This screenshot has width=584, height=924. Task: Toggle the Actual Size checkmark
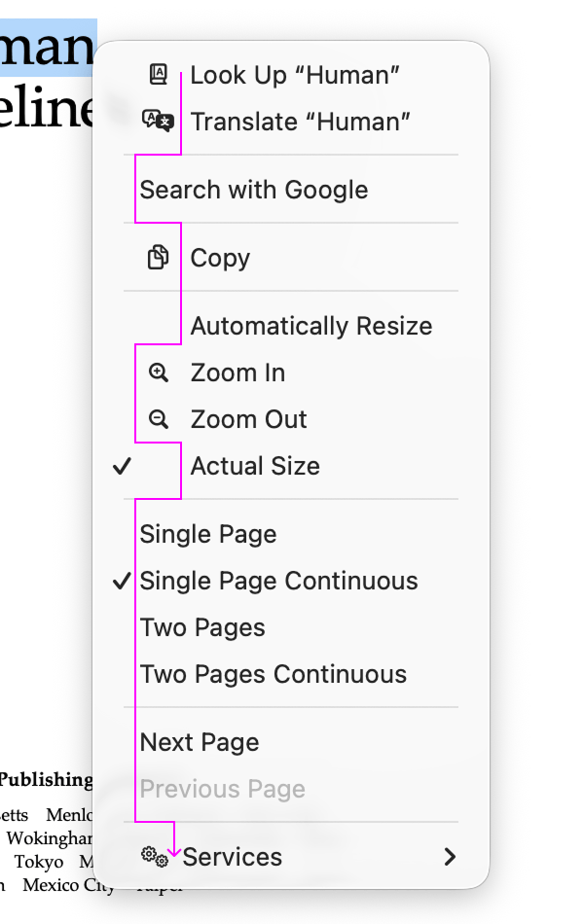coord(122,467)
